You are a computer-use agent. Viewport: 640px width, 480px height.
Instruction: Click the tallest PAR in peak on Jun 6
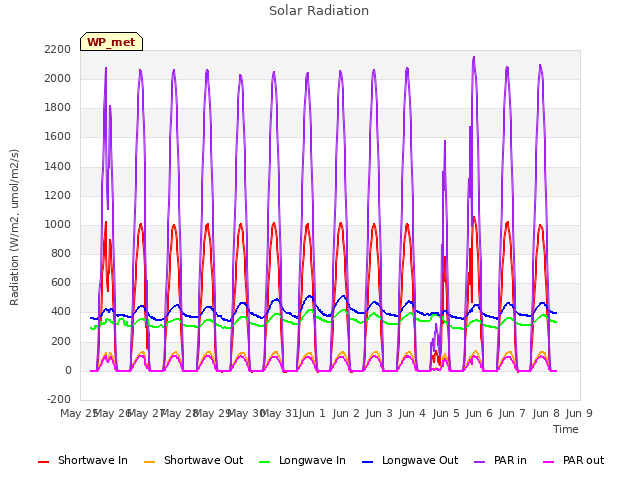click(x=474, y=58)
